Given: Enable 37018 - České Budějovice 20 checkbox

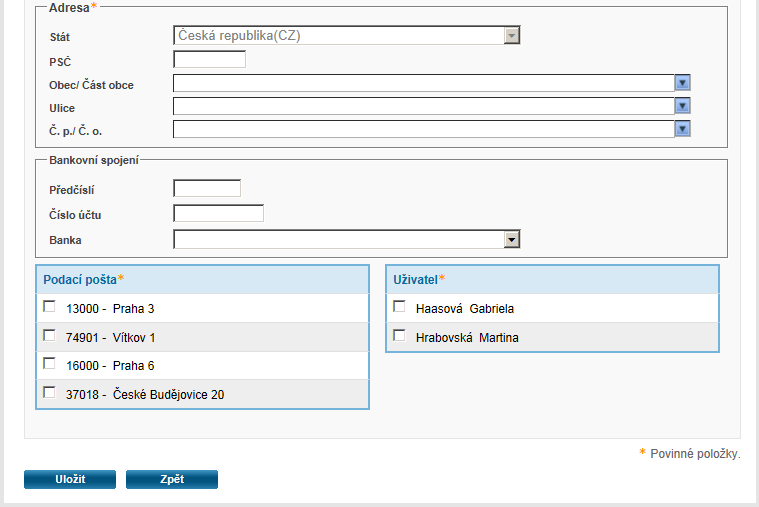Looking at the screenshot, I should point(49,393).
